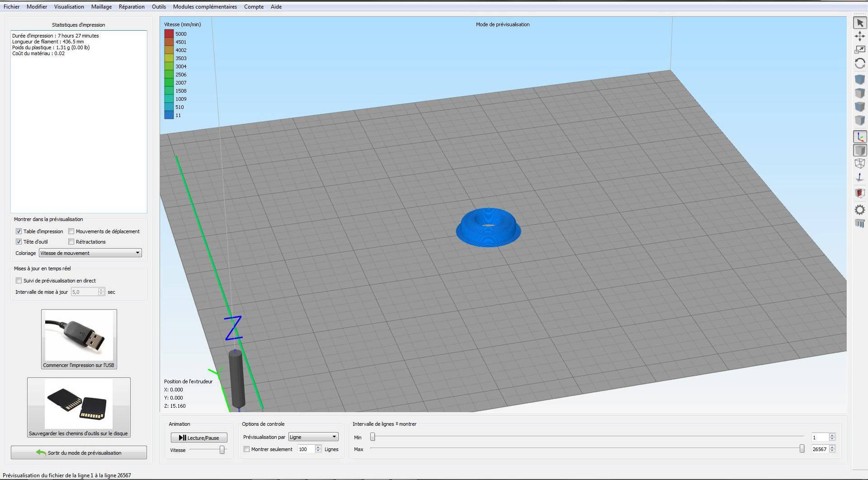868x480 pixels.
Task: Open the Visualisation menu
Action: point(69,7)
